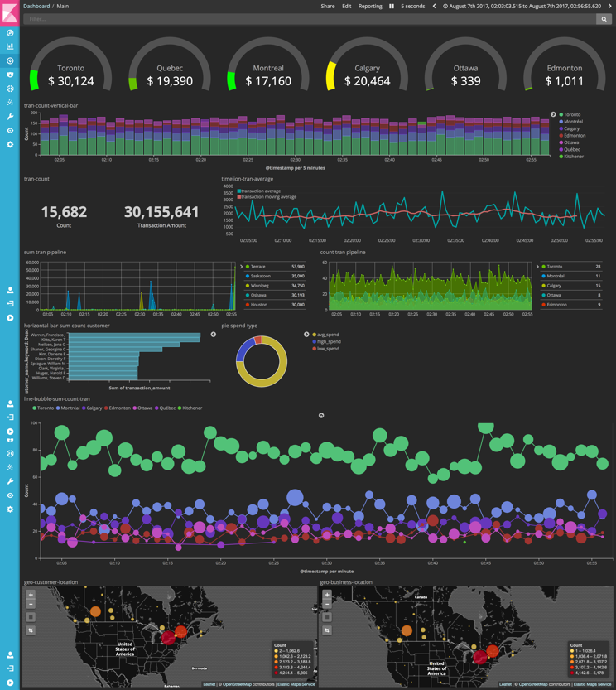The image size is (616, 690).
Task: Open the topmost Dev Tools wrench icon
Action: click(x=10, y=117)
